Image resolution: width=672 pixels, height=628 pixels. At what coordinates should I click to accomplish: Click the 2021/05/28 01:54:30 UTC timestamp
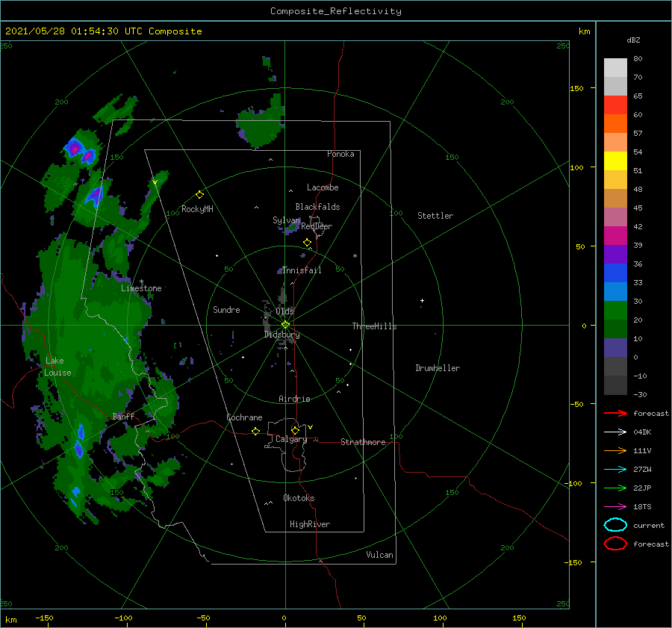point(73,31)
